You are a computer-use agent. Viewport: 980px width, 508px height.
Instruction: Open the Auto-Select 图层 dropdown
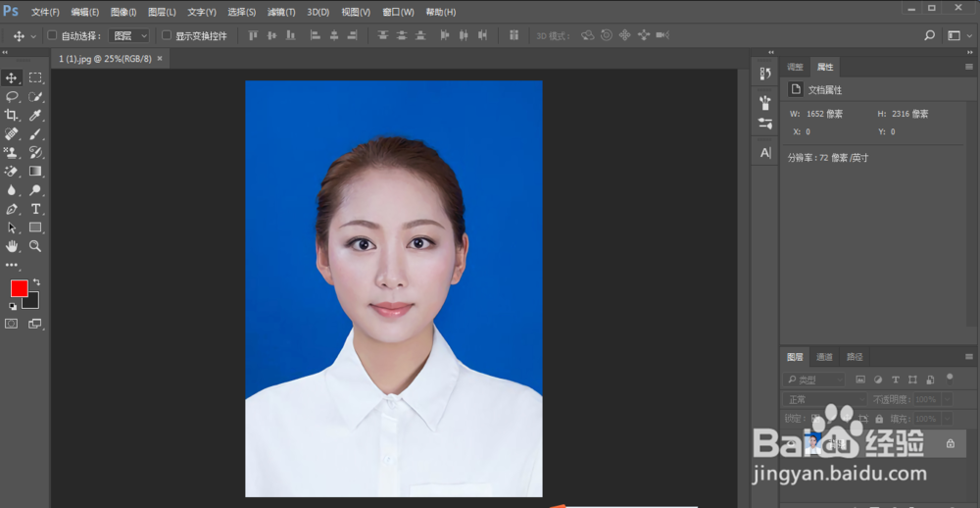(x=128, y=35)
